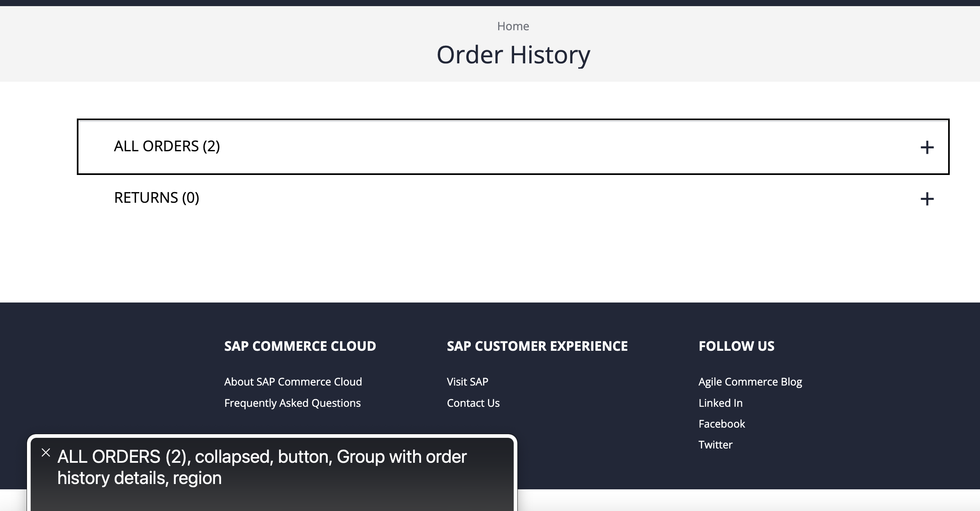Click the plus icon beside ALL ORDERS
This screenshot has height=511, width=980.
tap(927, 148)
